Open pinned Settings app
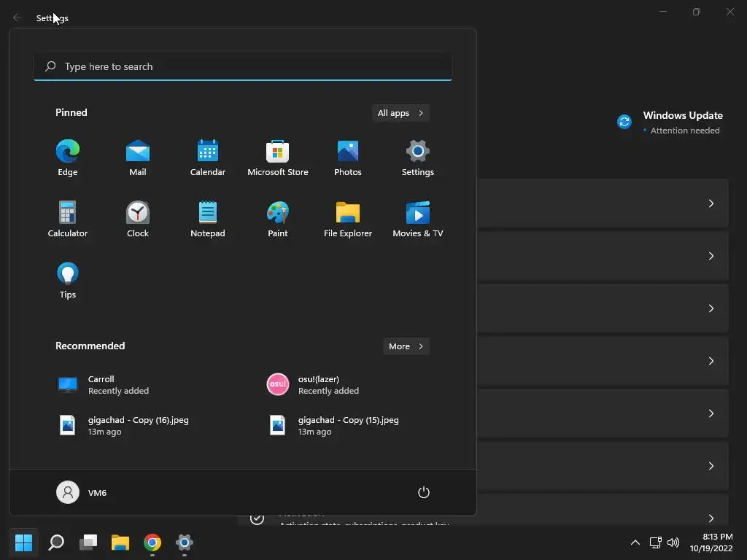 point(418,158)
